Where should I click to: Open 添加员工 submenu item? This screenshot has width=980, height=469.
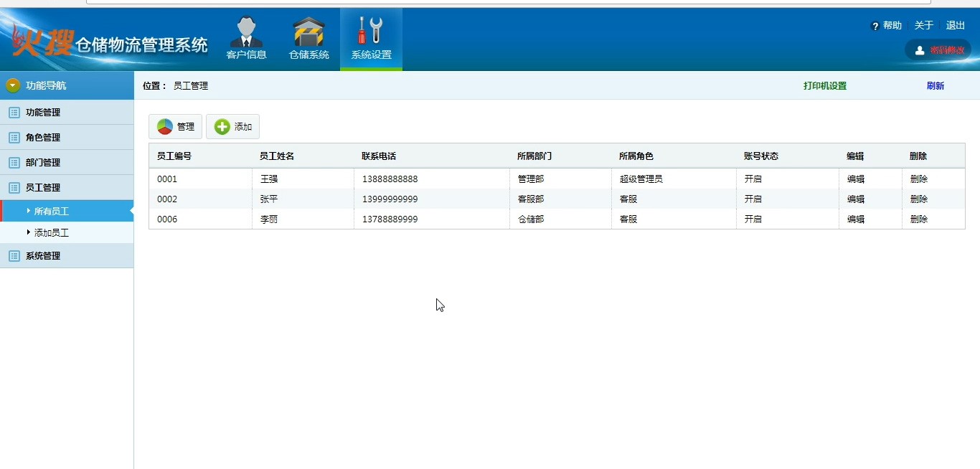(x=52, y=233)
